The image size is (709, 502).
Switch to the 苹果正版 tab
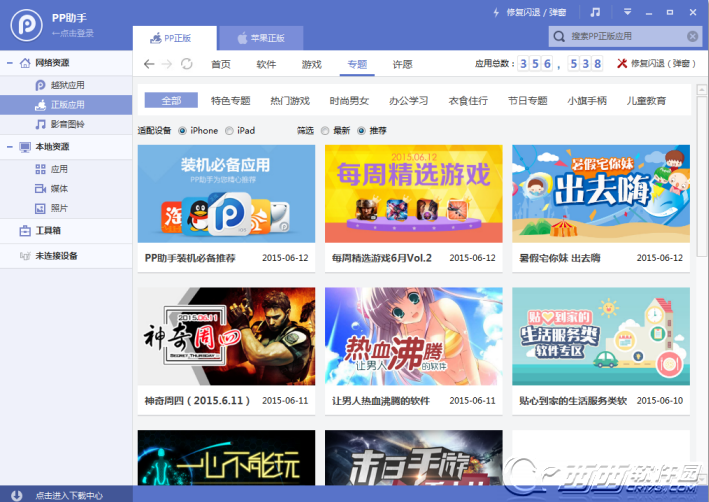pos(261,38)
